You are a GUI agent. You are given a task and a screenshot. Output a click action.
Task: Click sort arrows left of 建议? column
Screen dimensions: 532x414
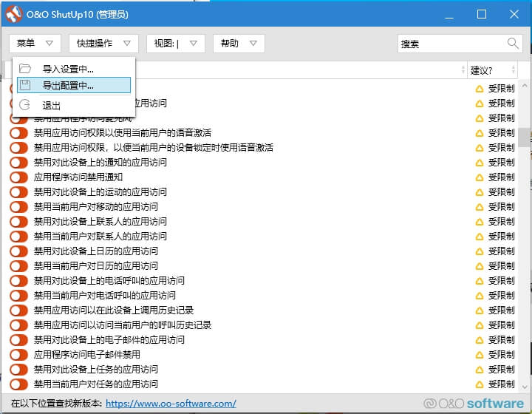pos(463,70)
